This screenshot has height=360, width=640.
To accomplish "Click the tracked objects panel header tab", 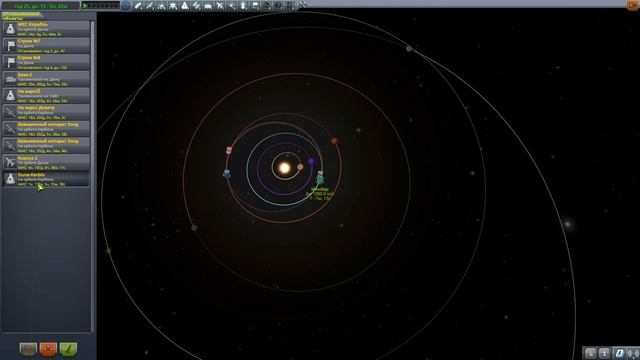I will point(22,16).
